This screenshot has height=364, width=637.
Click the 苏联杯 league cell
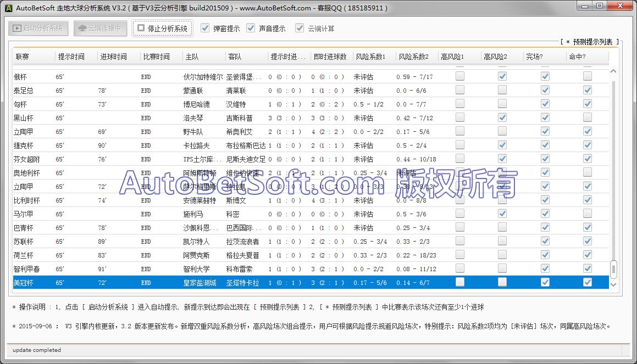pos(24,242)
